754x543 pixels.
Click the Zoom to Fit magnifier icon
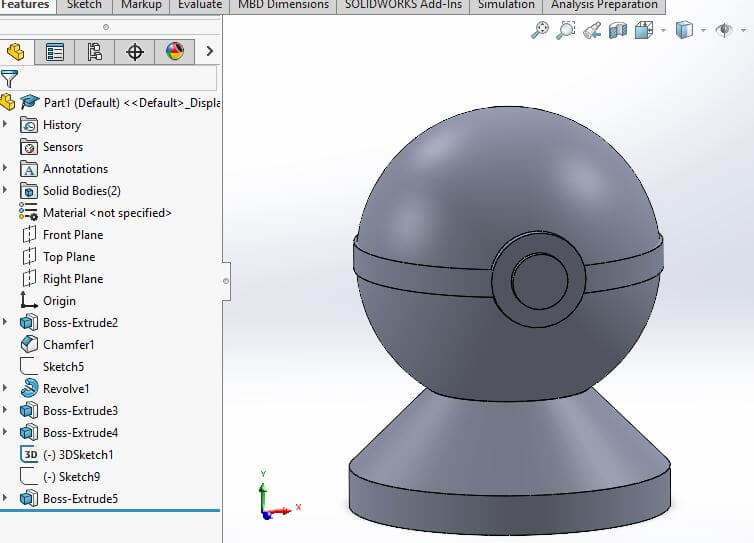tap(540, 30)
